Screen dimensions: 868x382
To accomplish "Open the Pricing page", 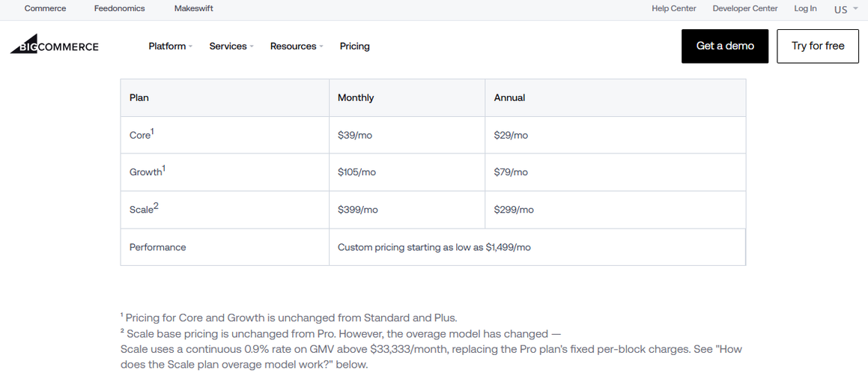I will [355, 46].
